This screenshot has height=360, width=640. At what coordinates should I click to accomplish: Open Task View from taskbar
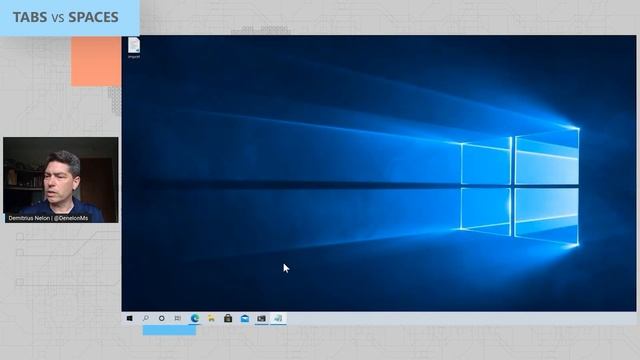pyautogui.click(x=178, y=318)
